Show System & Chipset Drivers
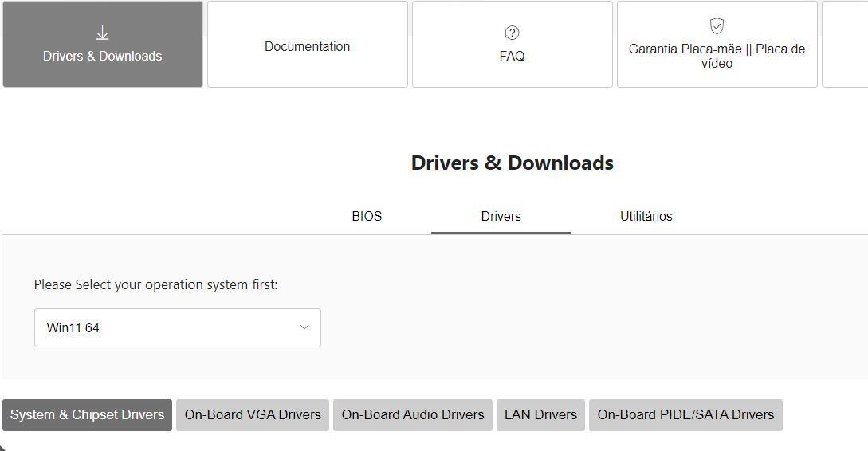Screen dimensions: 868x451 pyautogui.click(x=88, y=415)
